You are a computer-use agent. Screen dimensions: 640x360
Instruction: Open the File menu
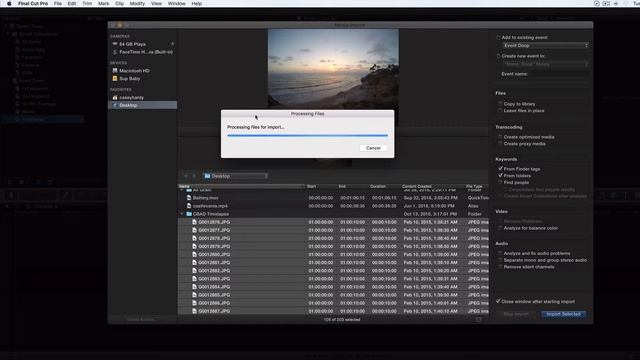(58, 3)
